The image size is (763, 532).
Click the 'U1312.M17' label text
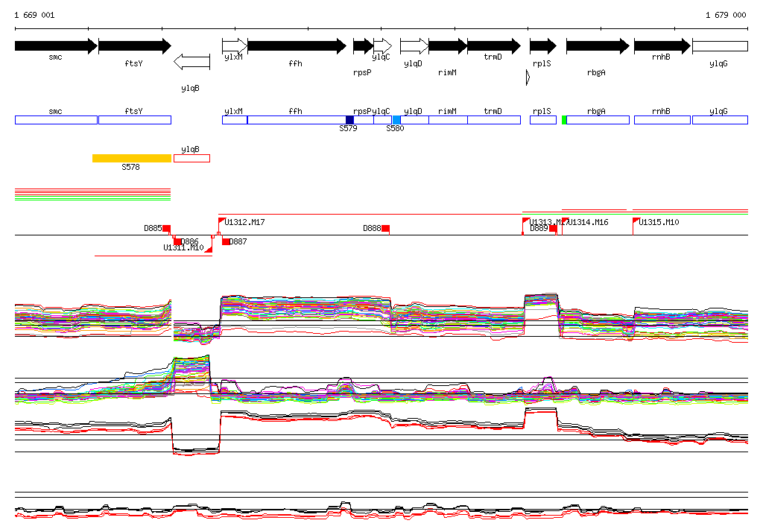coord(244,222)
